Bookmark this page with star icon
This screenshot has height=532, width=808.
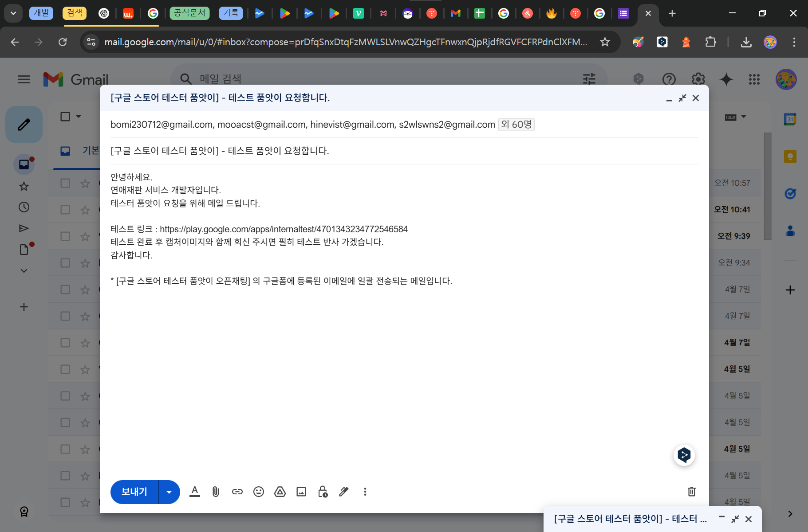pos(605,42)
